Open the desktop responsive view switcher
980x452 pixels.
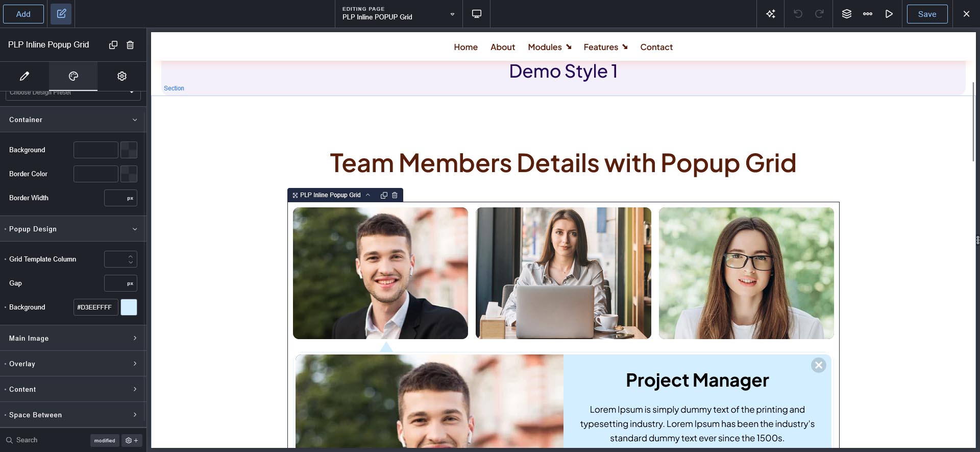coord(477,14)
